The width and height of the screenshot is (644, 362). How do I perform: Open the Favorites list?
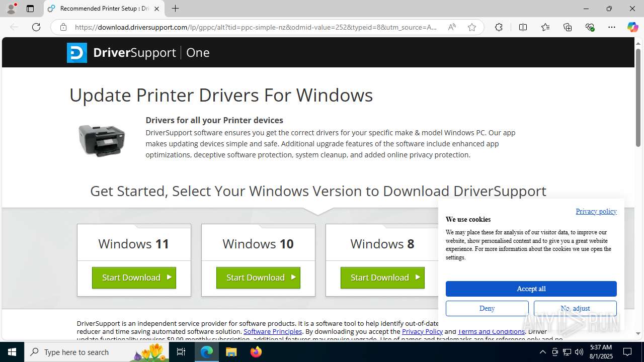tap(545, 27)
